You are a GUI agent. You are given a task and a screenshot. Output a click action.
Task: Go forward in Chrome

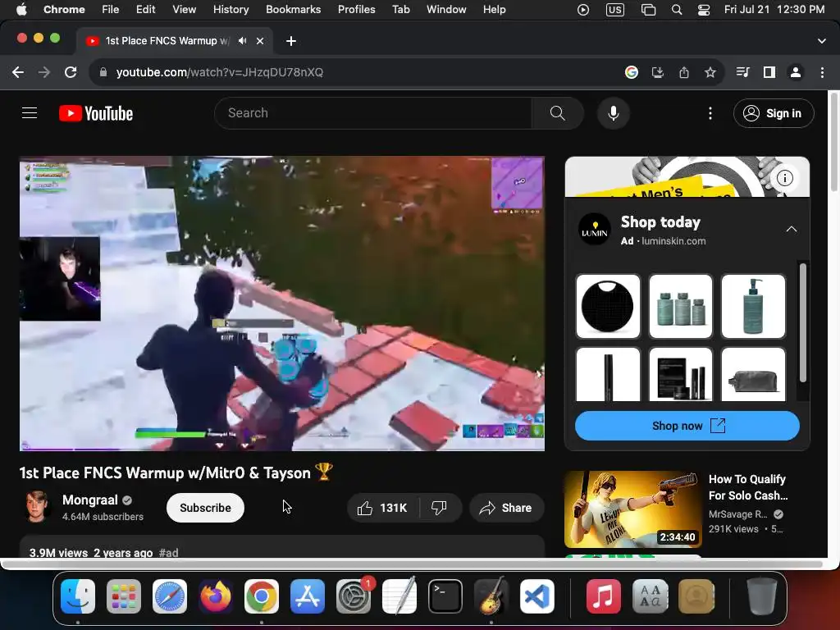[x=44, y=72]
